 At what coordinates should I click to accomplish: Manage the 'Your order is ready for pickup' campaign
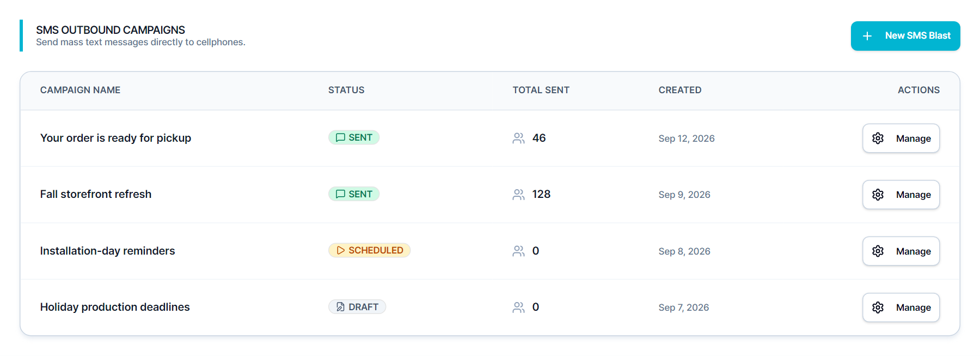[x=901, y=138]
